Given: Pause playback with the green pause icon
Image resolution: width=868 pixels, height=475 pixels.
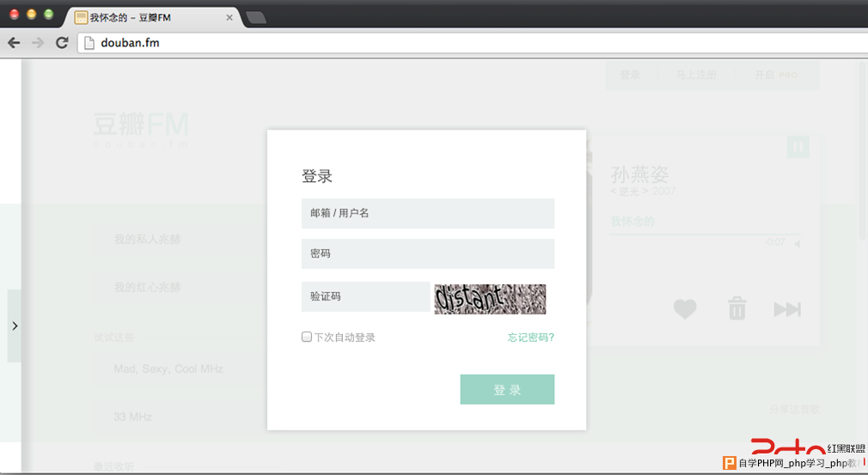Looking at the screenshot, I should click(798, 147).
